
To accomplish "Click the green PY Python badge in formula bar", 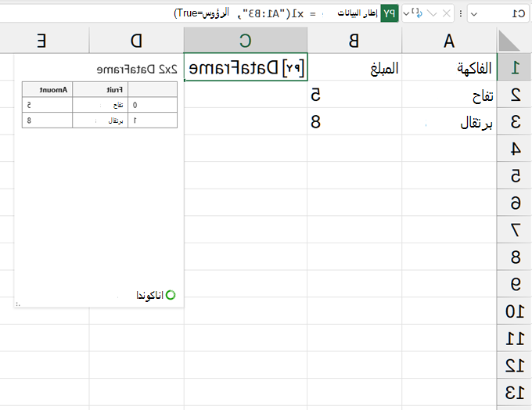I will point(389,13).
